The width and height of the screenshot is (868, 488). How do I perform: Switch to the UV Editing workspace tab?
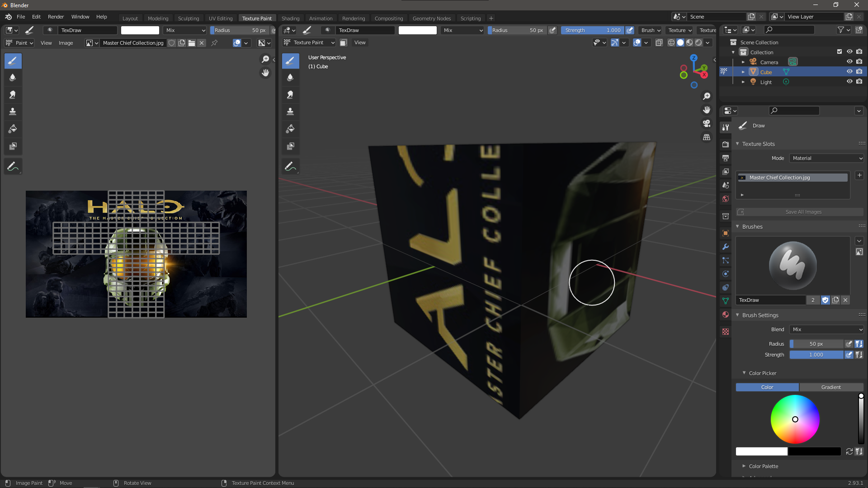coord(221,18)
